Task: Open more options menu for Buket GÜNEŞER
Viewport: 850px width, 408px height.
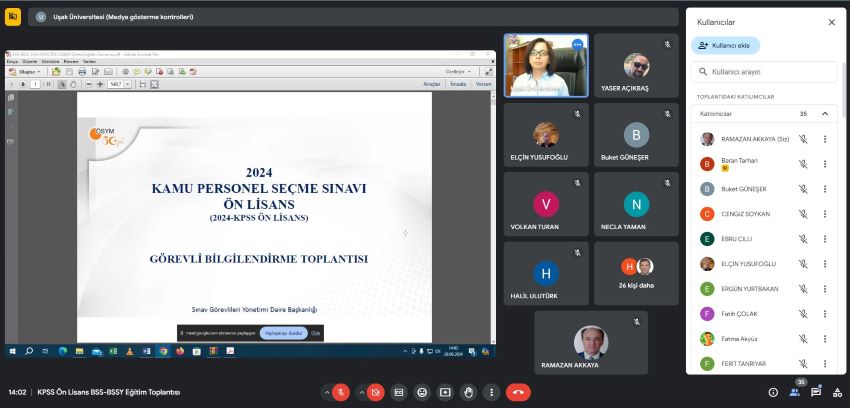Action: [x=825, y=189]
